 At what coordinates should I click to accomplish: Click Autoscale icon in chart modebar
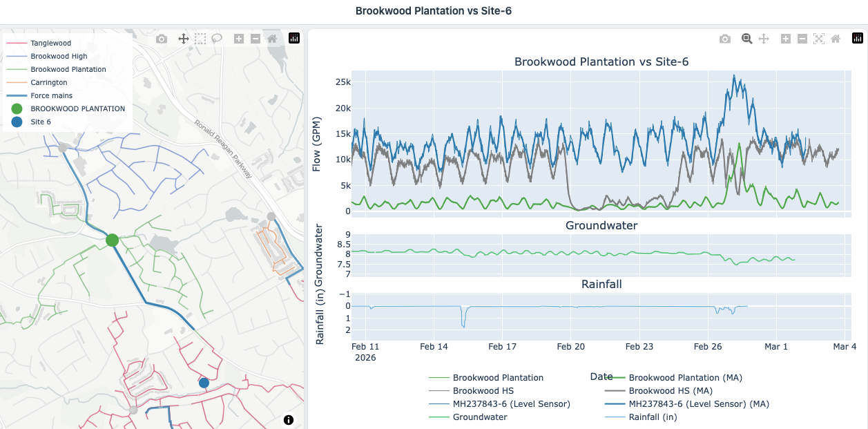[819, 39]
